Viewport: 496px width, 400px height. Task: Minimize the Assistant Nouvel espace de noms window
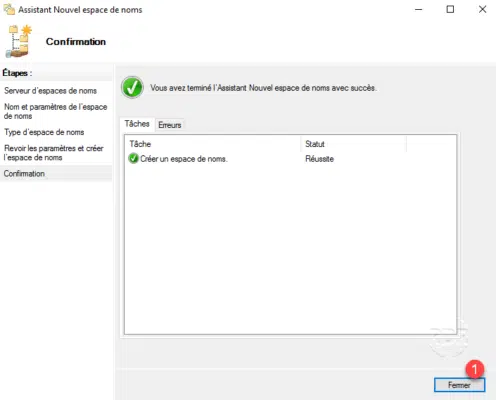tap(419, 9)
